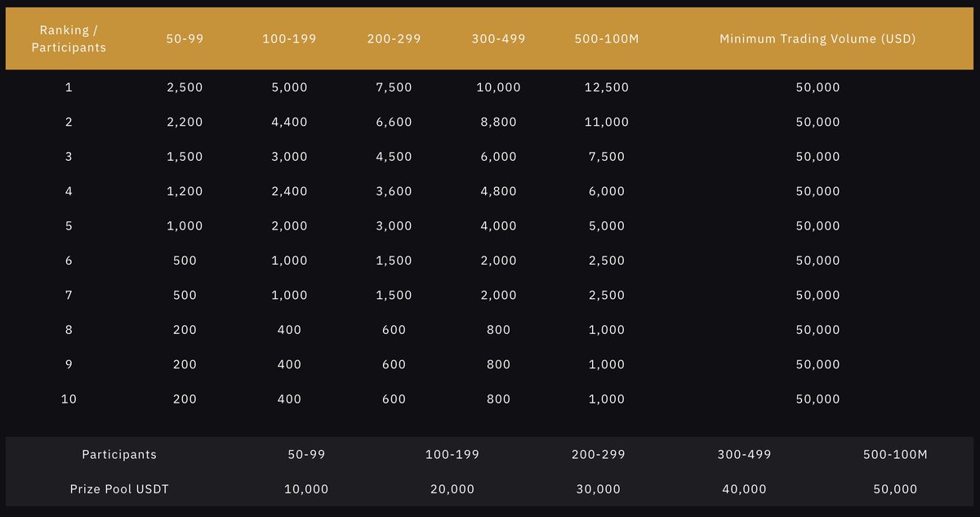Click the 300-499 gold column header

click(498, 39)
